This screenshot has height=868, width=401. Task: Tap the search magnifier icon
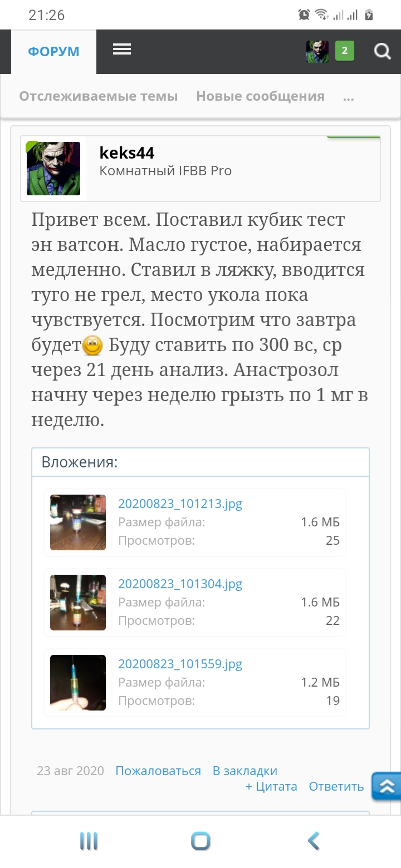tap(382, 52)
